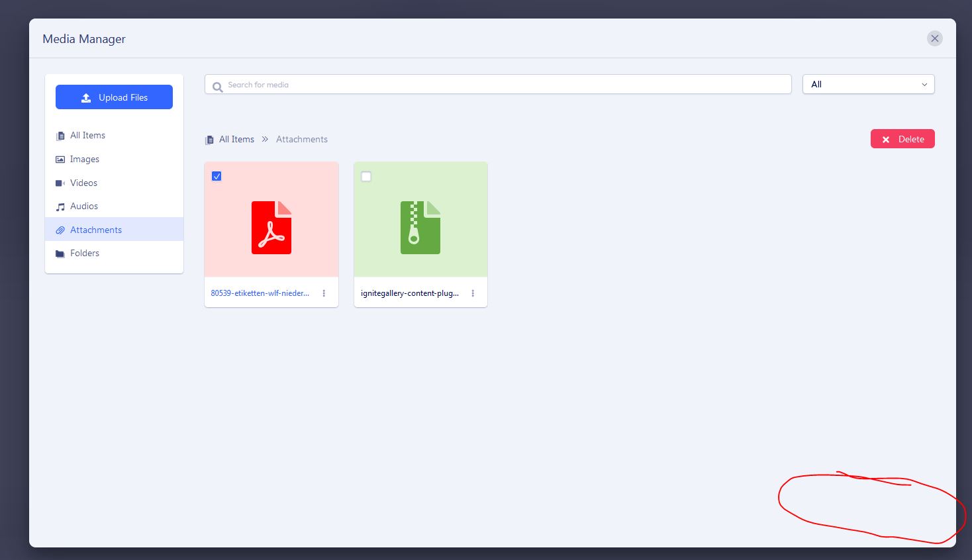Screen dimensions: 972x560
Task: Click the red PDF file icon
Action: tap(271, 228)
